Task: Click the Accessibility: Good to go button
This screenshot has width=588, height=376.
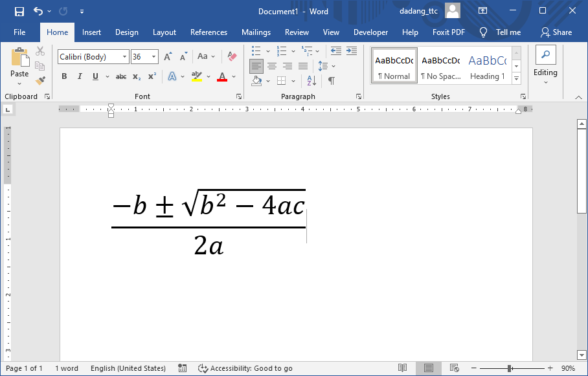Action: coord(245,368)
